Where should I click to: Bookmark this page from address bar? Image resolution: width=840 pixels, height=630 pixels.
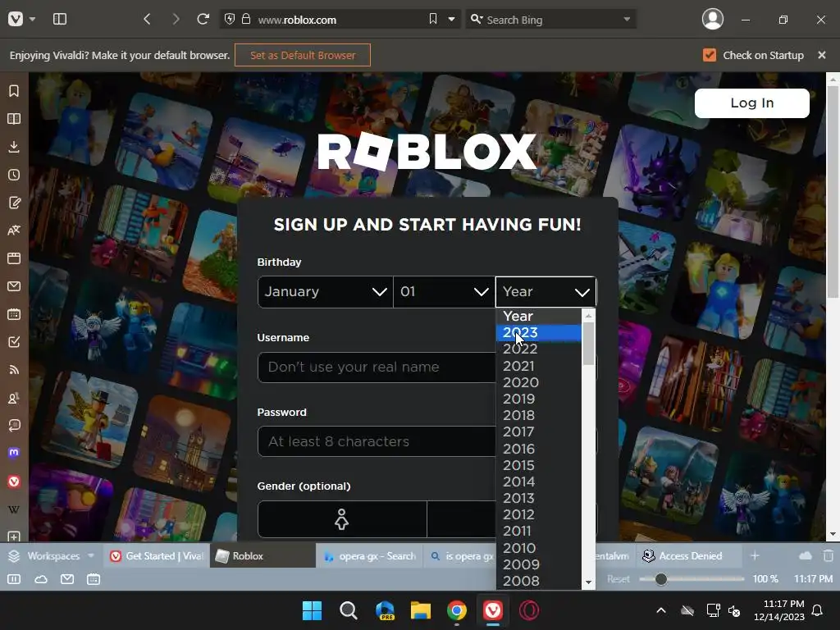(433, 20)
